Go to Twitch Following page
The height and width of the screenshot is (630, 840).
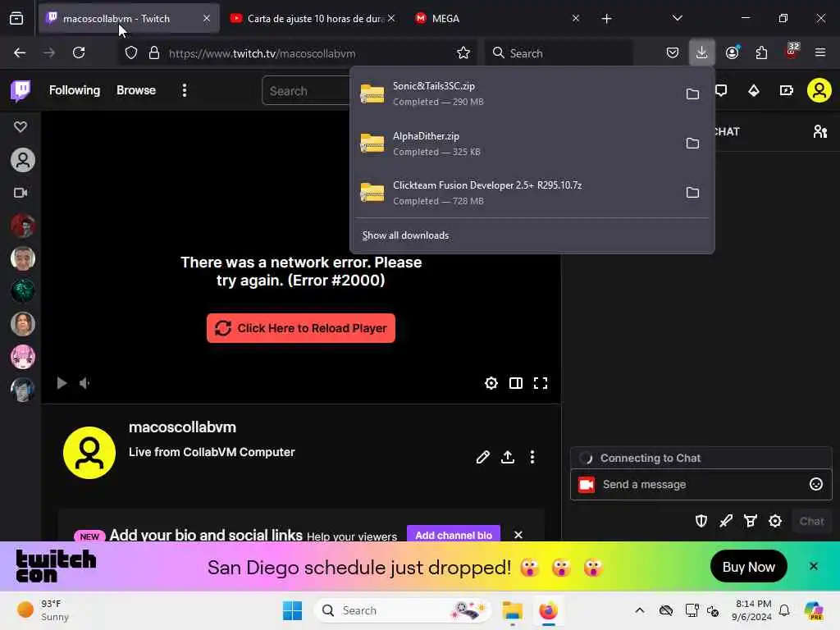click(x=75, y=90)
